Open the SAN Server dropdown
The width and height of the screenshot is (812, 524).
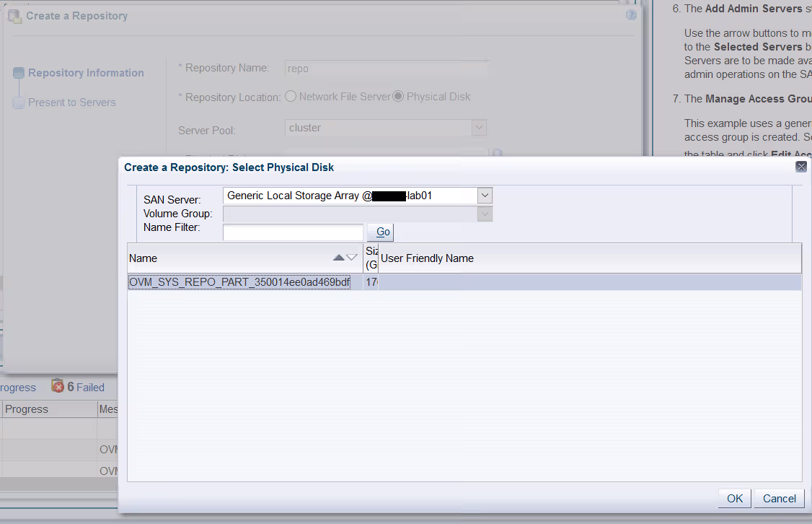pyautogui.click(x=485, y=196)
